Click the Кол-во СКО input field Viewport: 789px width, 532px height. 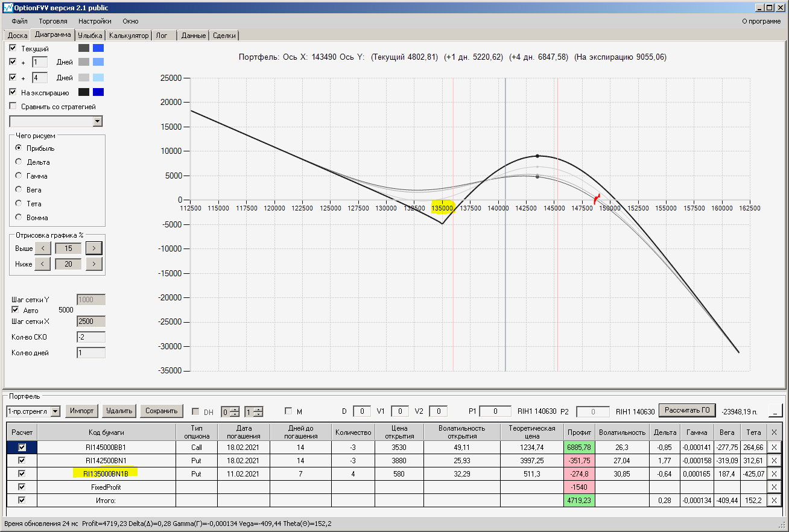[91, 337]
